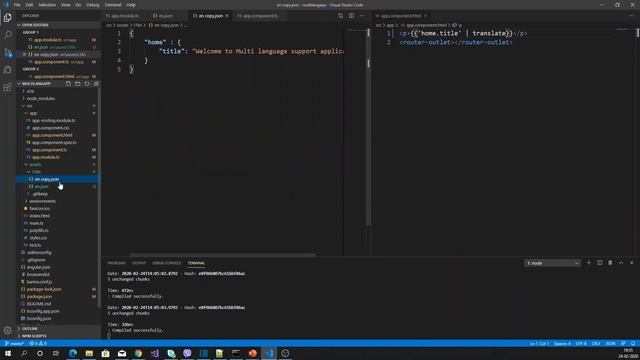Collapse the MULTILANGAPP project section
Viewport: 640px width, 360px height.
coord(36,84)
